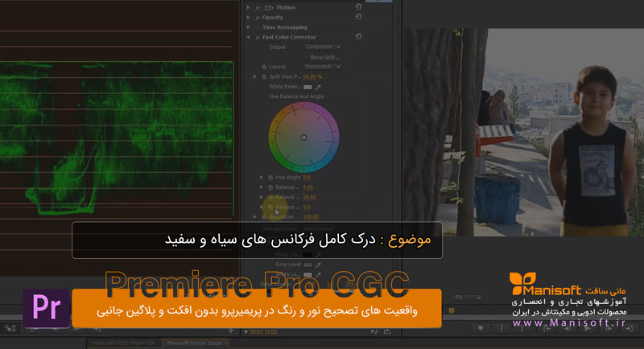The height and width of the screenshot is (349, 644).
Task: Expand the Split View Percent property
Action: [254, 76]
